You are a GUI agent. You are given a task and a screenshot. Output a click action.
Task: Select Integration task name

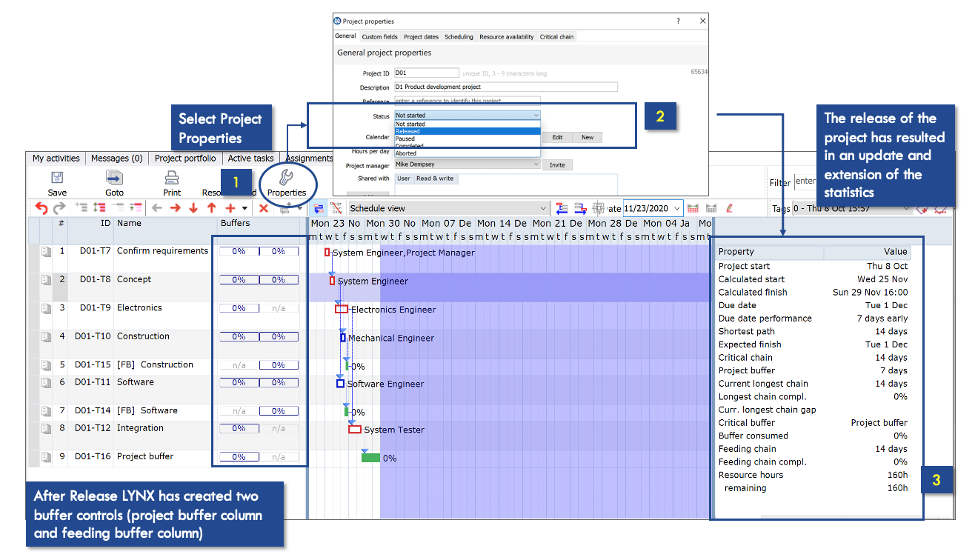pos(140,428)
